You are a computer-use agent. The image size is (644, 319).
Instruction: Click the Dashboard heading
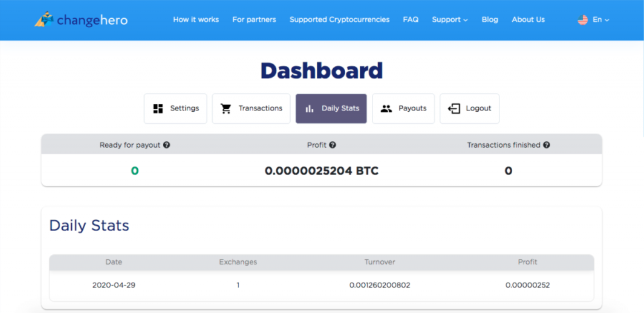click(322, 71)
